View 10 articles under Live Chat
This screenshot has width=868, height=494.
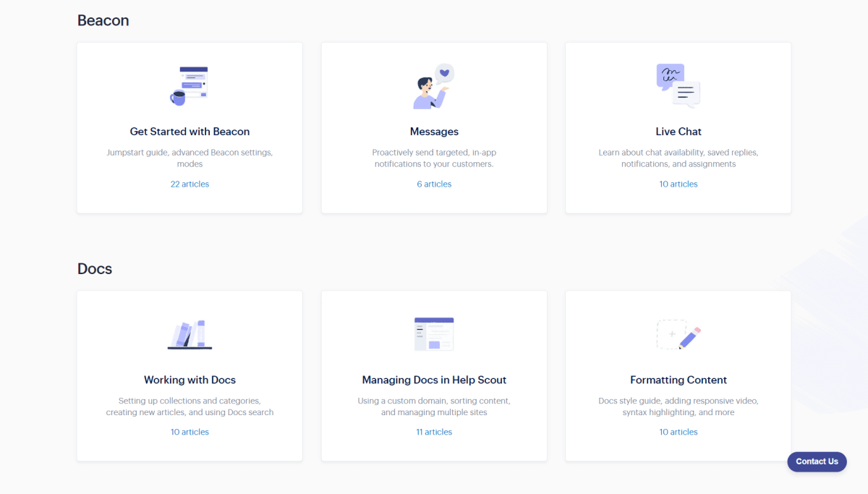pos(678,184)
